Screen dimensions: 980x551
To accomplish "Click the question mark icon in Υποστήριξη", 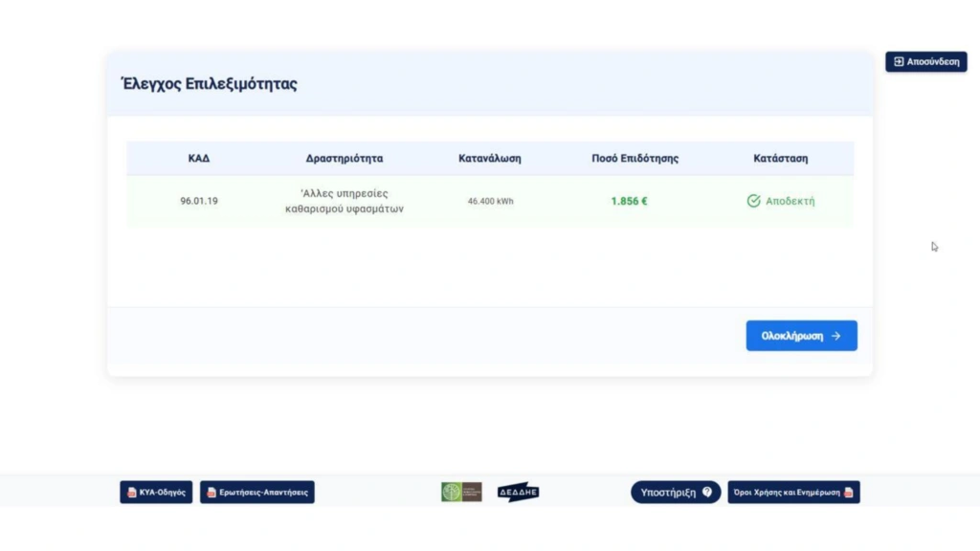I will coord(707,493).
